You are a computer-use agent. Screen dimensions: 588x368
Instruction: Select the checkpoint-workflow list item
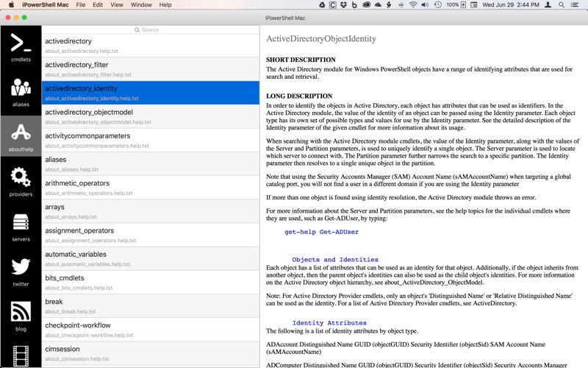tap(151, 329)
